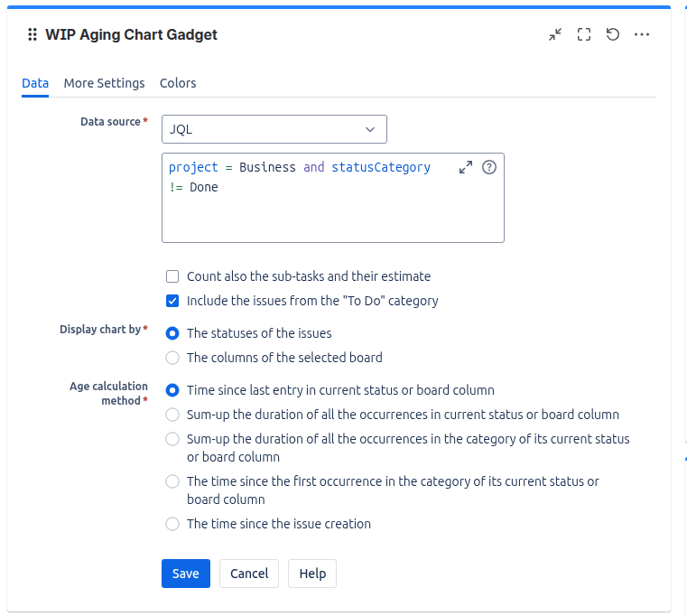Open the Data source dropdown
Viewport: 687px width, 616px height.
coord(274,129)
